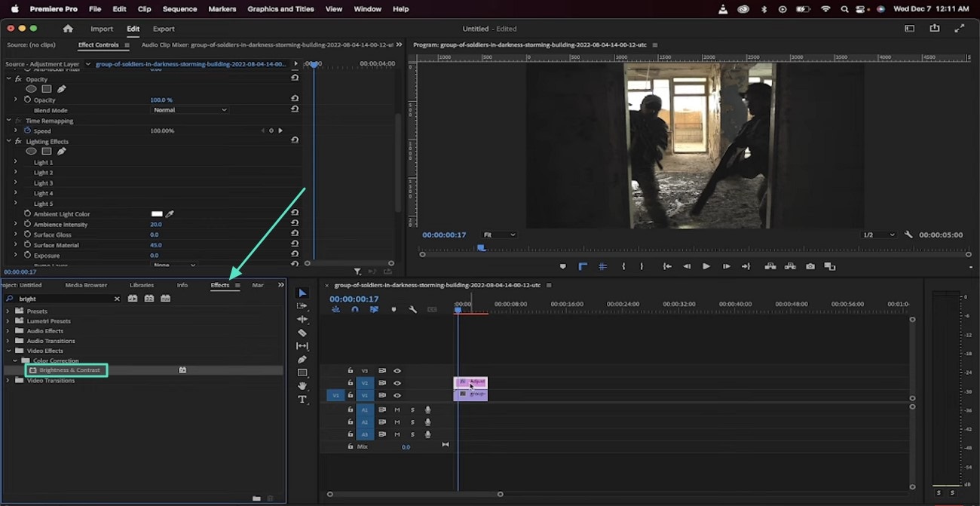Step back one frame
The width and height of the screenshot is (980, 506).
click(687, 266)
